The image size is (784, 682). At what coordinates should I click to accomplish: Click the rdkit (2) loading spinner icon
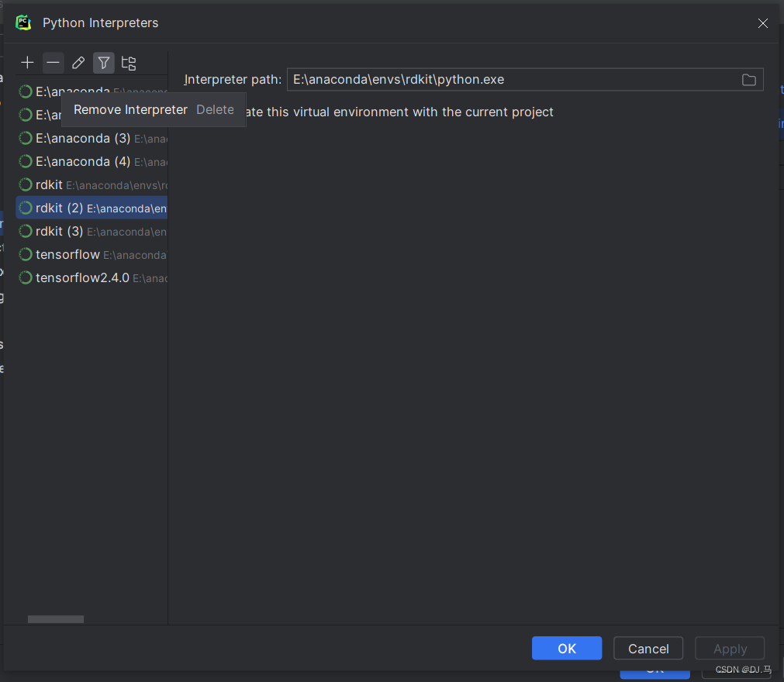click(26, 208)
